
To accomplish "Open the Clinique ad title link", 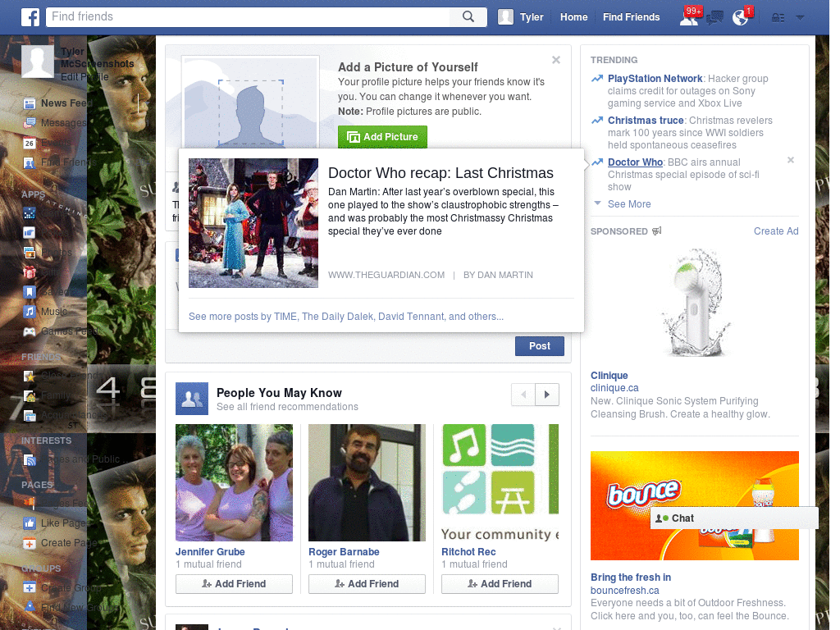I will click(x=609, y=376).
